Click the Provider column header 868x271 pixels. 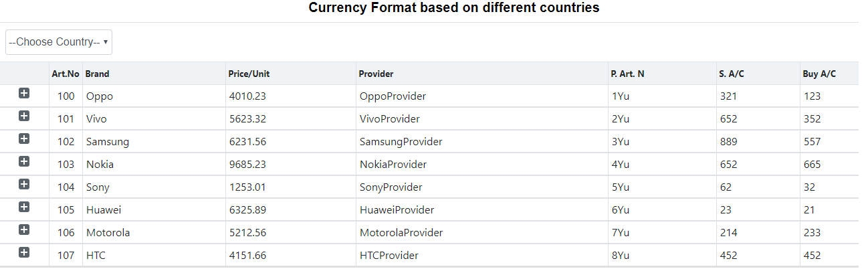376,74
